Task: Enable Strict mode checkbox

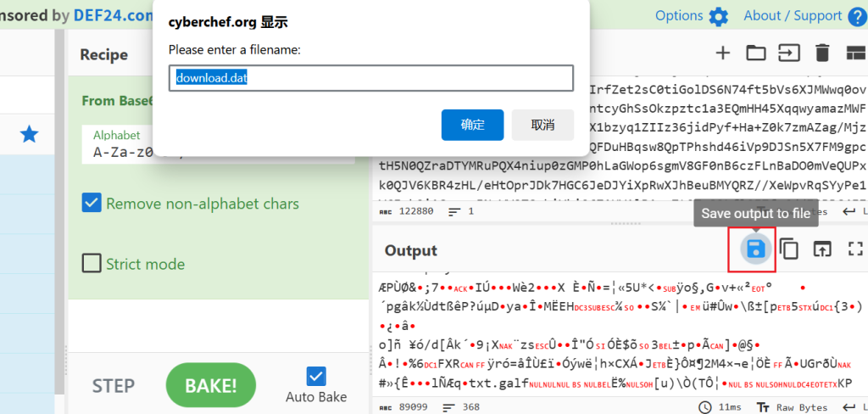Action: 92,263
